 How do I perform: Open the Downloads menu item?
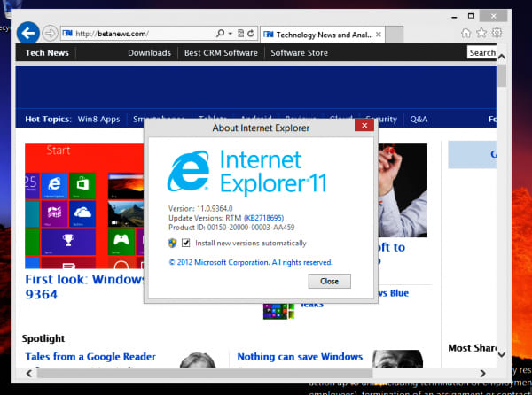coord(149,53)
